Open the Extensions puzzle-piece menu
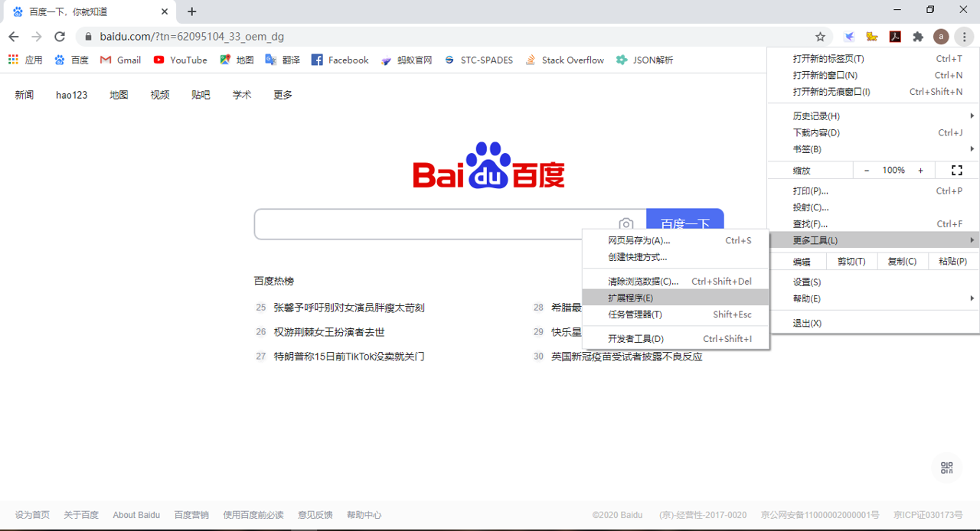The image size is (980, 531). click(x=918, y=37)
